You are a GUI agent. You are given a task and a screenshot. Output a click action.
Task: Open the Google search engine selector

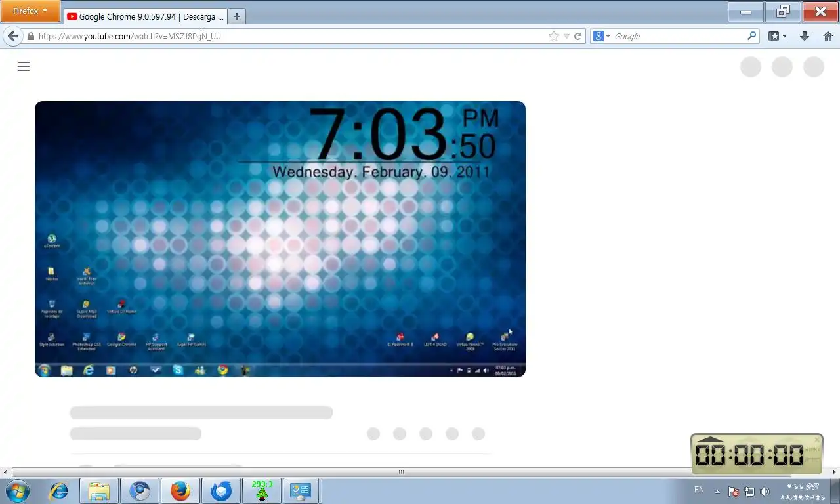(x=602, y=37)
